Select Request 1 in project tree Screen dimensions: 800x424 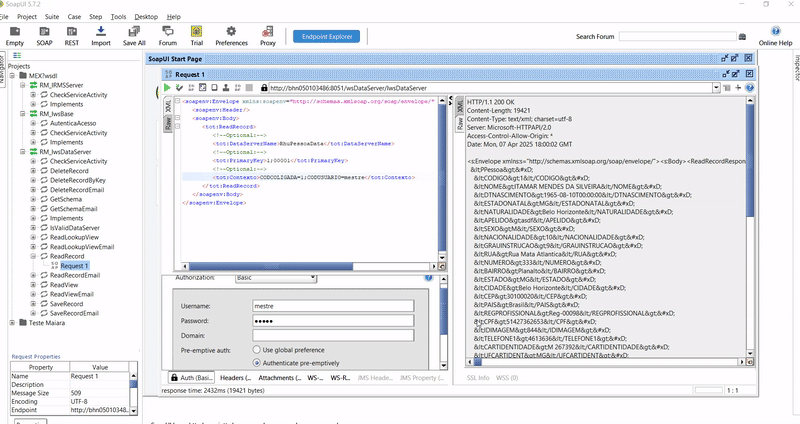(x=74, y=266)
